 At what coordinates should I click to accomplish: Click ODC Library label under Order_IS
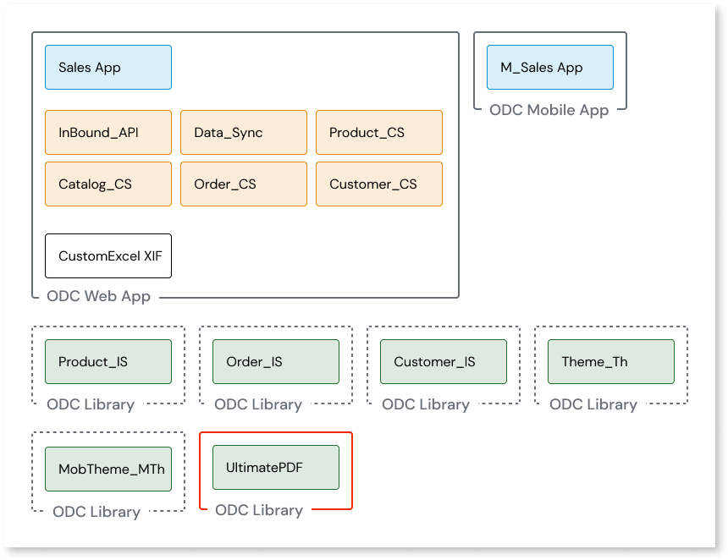[x=258, y=404]
